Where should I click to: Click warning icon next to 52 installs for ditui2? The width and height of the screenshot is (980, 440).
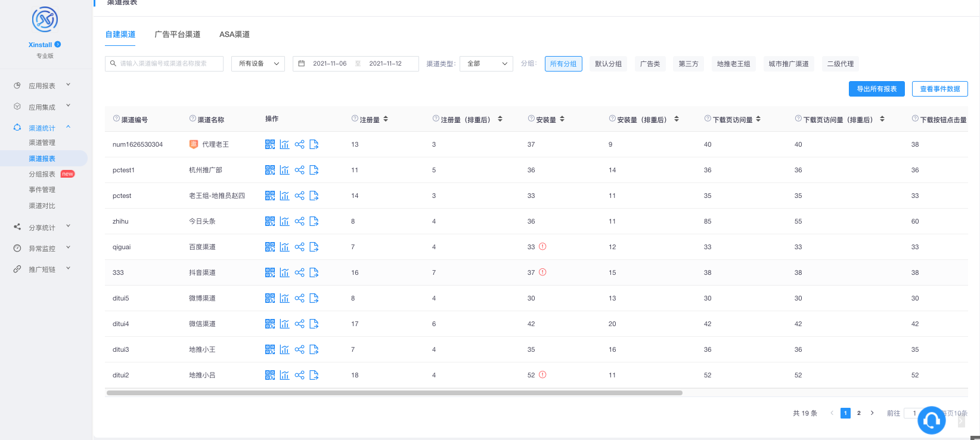[x=542, y=374]
